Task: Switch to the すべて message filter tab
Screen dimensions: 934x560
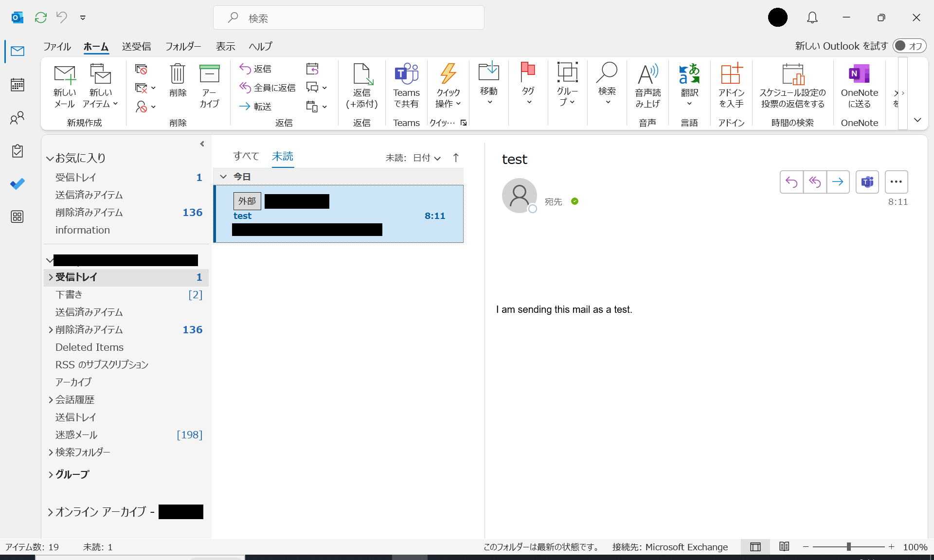Action: [246, 156]
